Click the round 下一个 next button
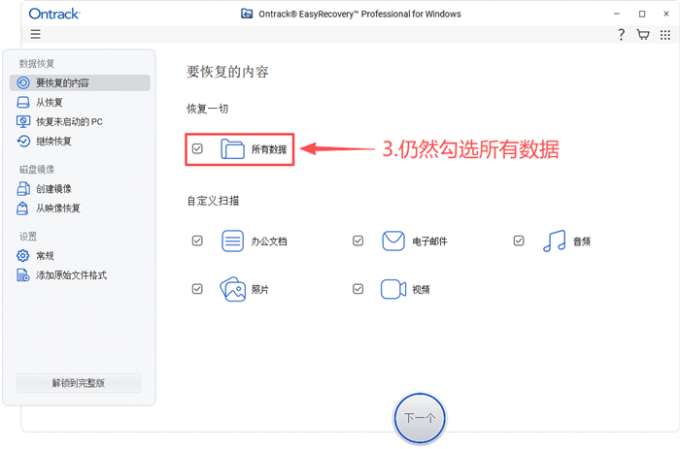Viewport: 680px width, 449px height. [419, 418]
